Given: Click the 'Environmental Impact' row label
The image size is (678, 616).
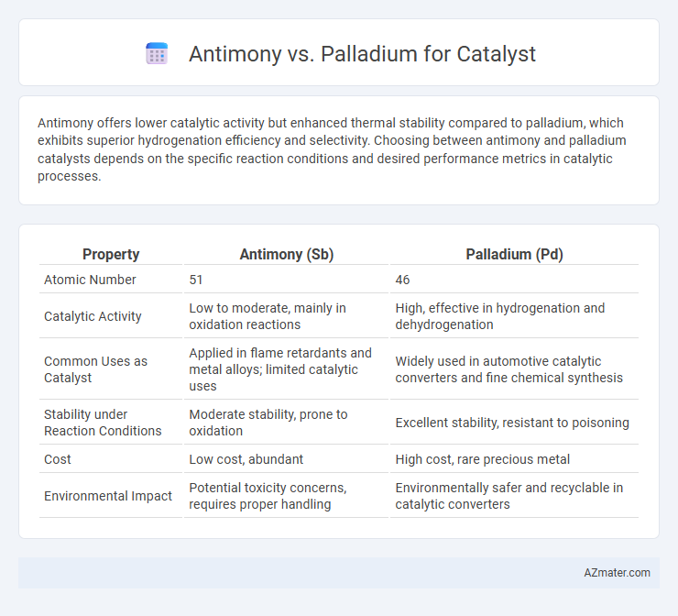Looking at the screenshot, I should tap(108, 496).
